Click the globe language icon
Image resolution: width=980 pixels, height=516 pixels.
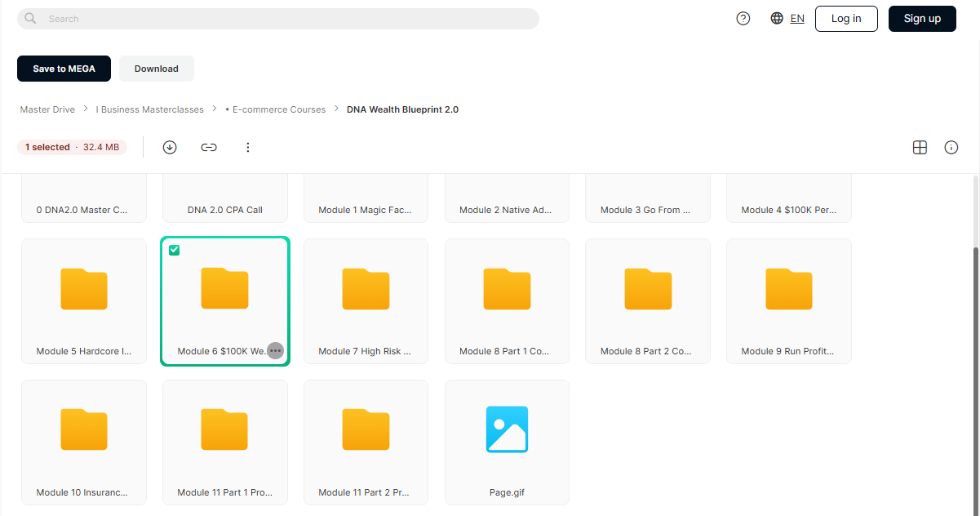coord(777,19)
